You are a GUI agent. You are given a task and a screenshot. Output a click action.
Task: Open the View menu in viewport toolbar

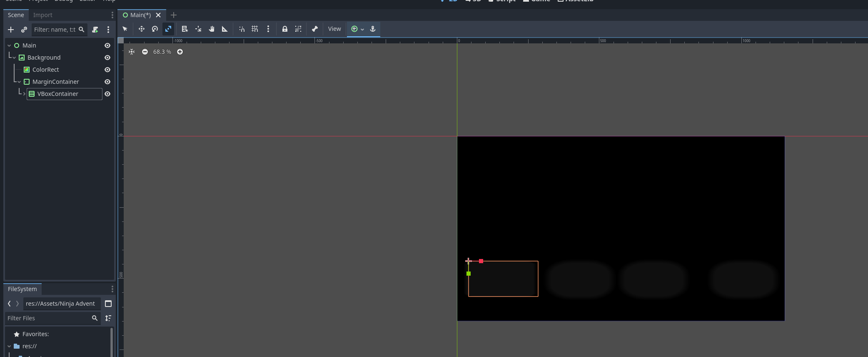tap(334, 29)
